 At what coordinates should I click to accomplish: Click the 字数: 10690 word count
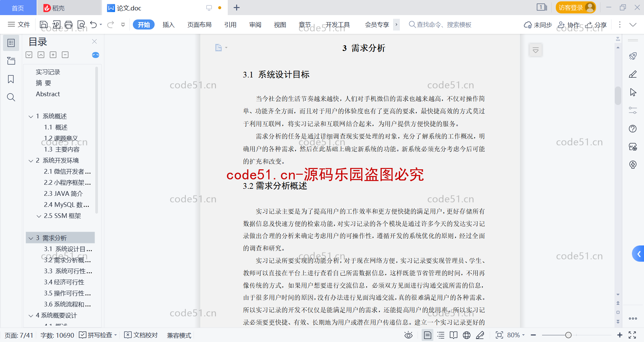point(57,335)
